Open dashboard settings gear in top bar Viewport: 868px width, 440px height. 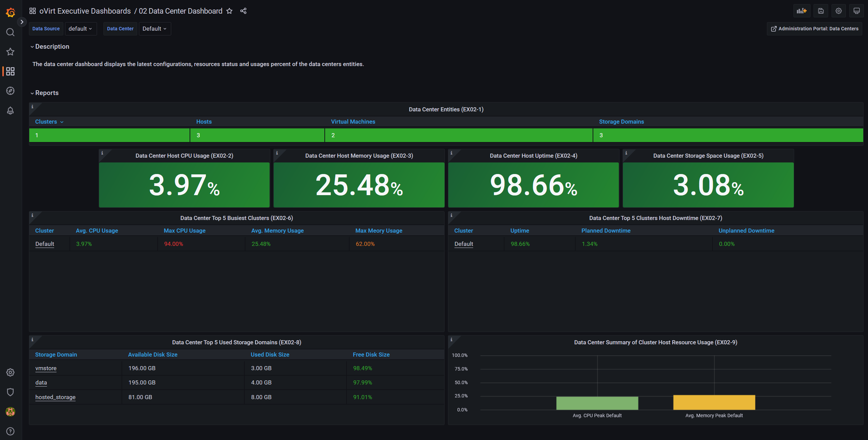839,11
